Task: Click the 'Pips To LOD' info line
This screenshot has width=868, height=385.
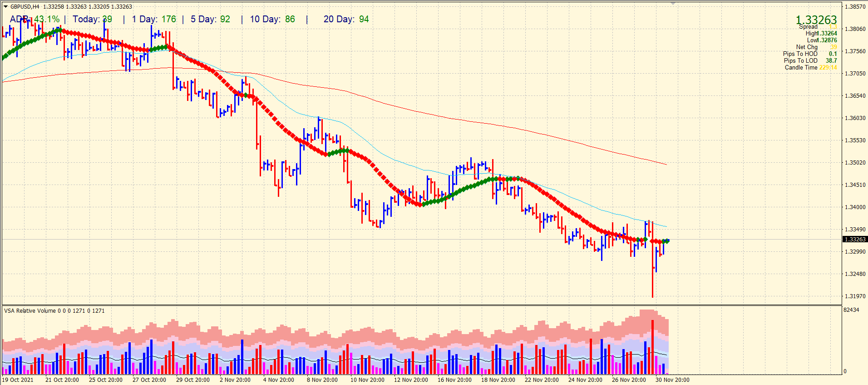Action: 810,60
